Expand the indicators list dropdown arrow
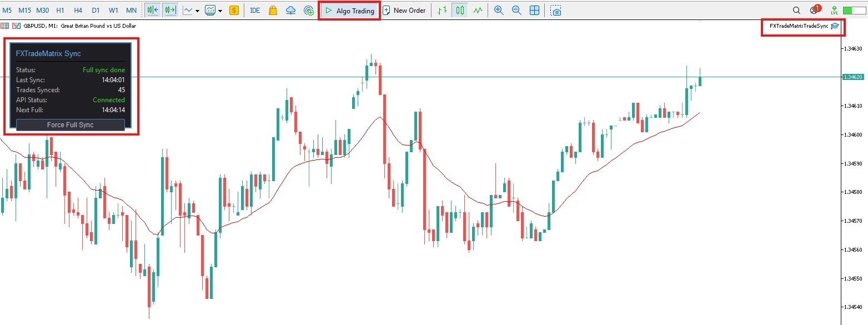Image resolution: width=868 pixels, height=325 pixels. [197, 11]
